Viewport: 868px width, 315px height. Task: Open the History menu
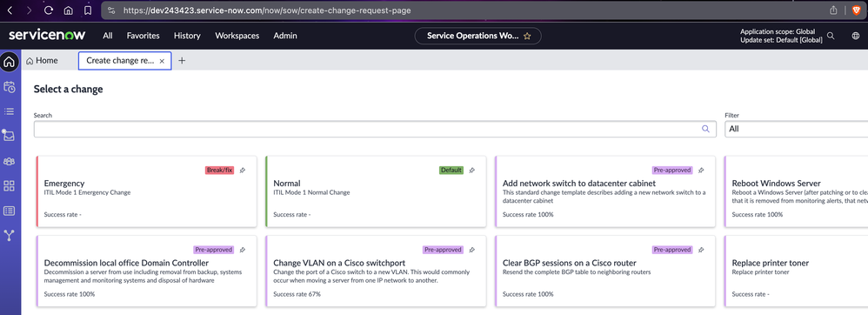tap(187, 36)
